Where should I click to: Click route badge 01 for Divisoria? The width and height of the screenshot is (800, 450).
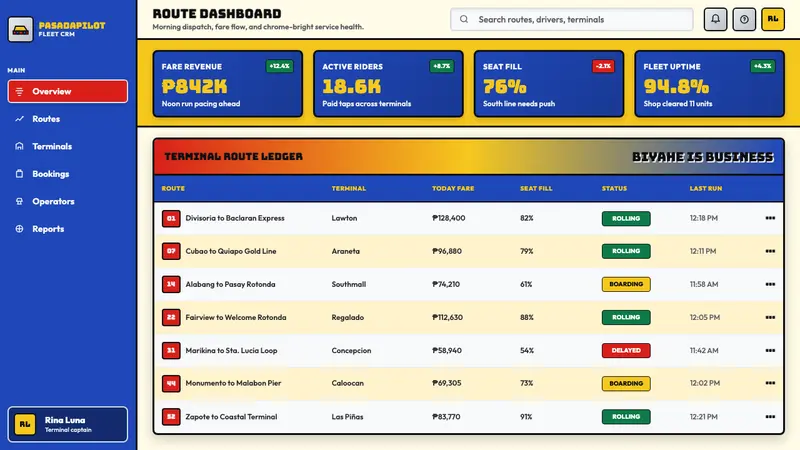(x=171, y=218)
